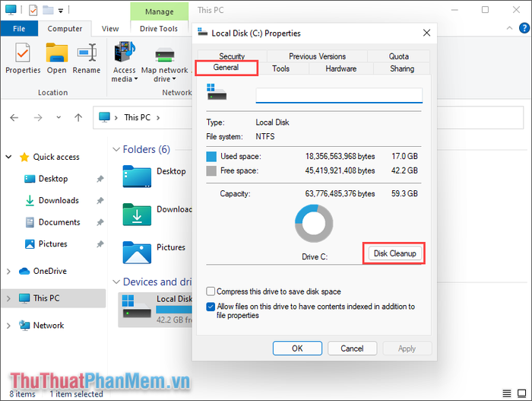Click the pin icon next to Documents
The width and height of the screenshot is (532, 401).
[100, 222]
